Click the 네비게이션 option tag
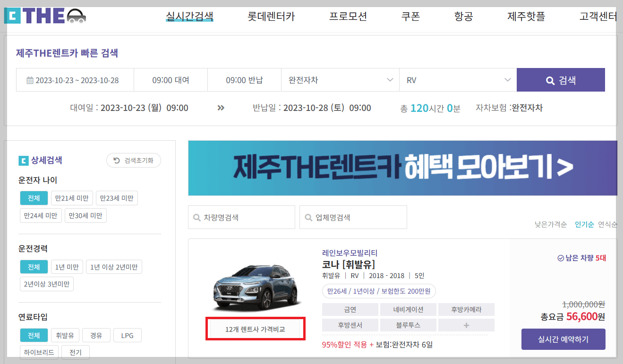Image resolution: width=623 pixels, height=364 pixels. 408,310
